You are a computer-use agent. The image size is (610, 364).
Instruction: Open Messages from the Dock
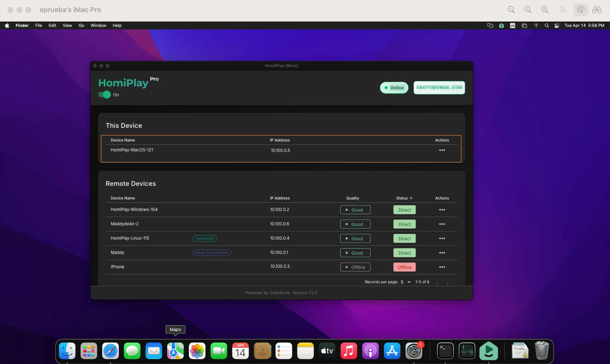pos(132,351)
